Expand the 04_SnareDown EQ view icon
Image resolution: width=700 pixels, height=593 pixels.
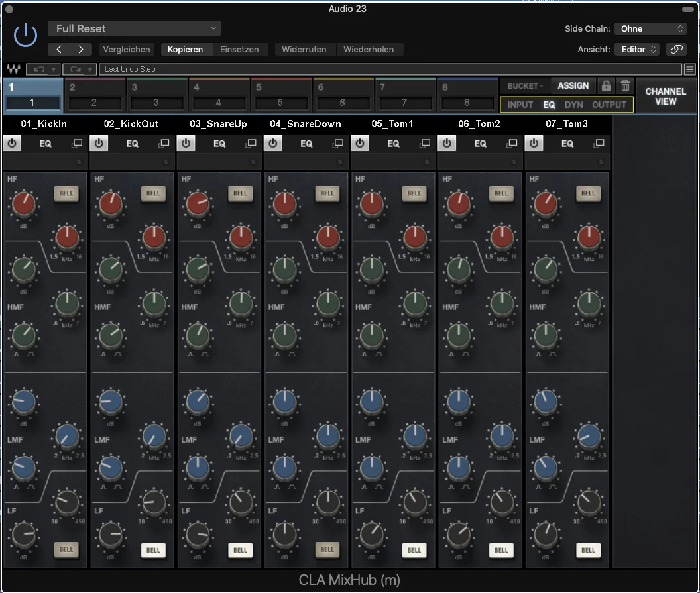tap(338, 144)
